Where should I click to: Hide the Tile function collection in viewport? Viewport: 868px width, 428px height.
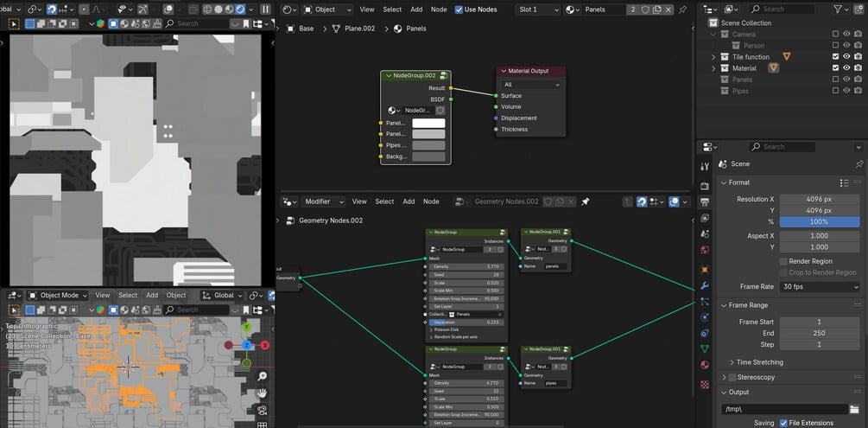846,56
